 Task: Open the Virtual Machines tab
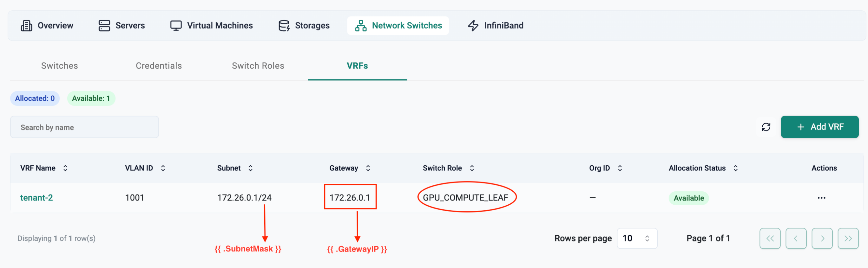(x=211, y=26)
